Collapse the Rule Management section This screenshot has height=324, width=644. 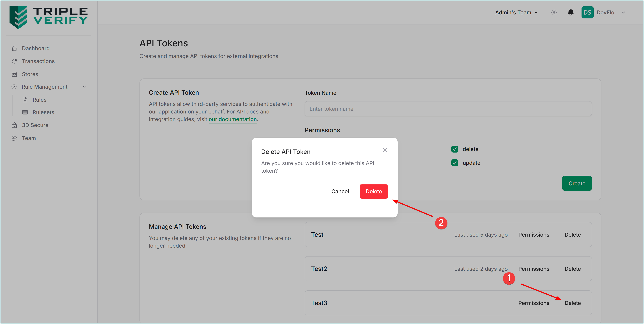coord(84,87)
